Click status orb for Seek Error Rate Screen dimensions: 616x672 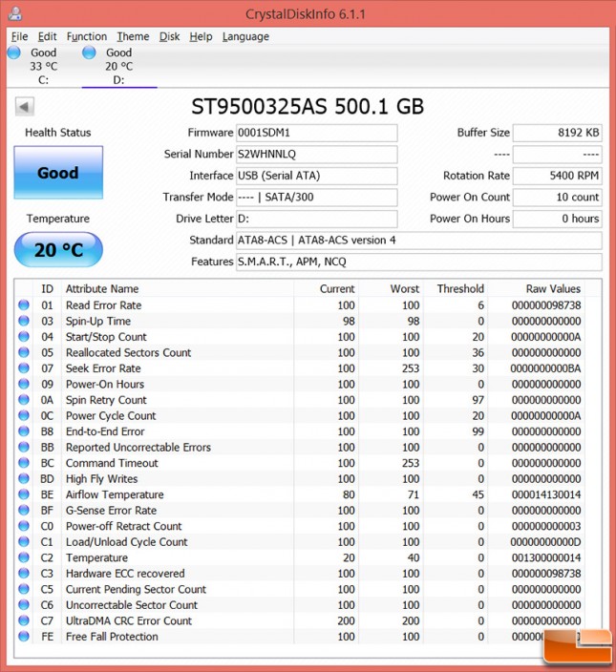click(24, 367)
